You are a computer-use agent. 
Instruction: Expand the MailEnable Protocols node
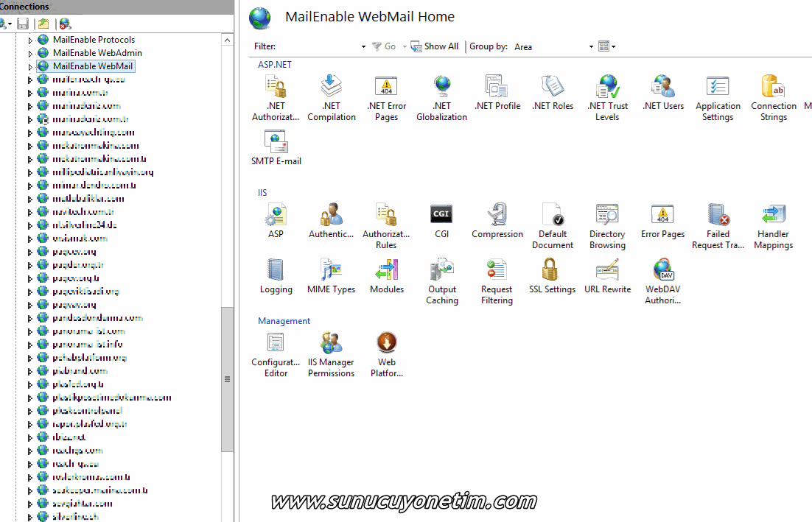[x=30, y=40]
